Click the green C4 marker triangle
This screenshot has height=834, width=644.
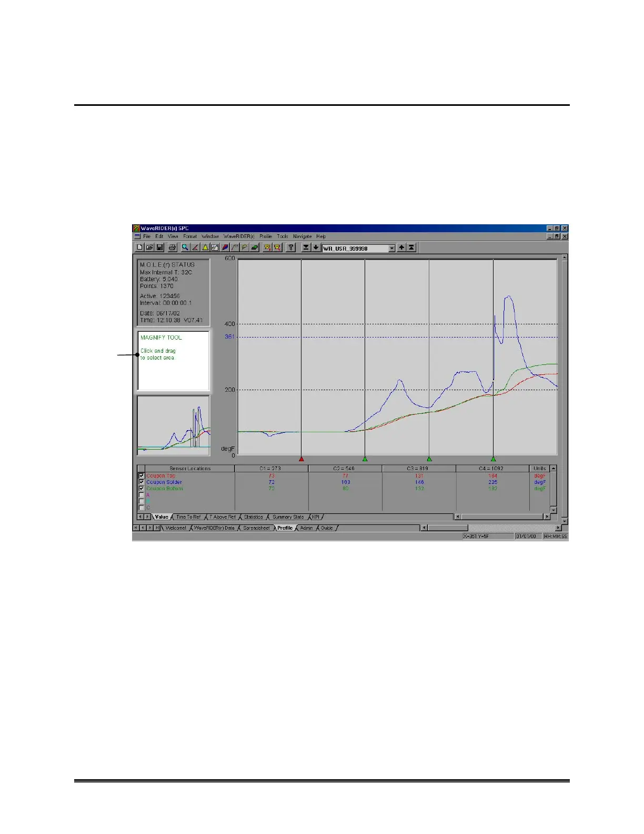[493, 459]
